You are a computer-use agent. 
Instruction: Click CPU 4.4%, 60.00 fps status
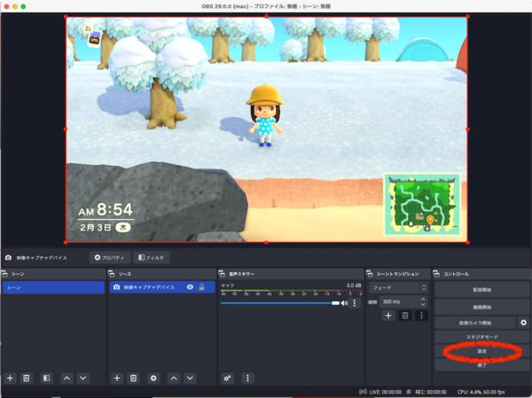click(x=481, y=392)
